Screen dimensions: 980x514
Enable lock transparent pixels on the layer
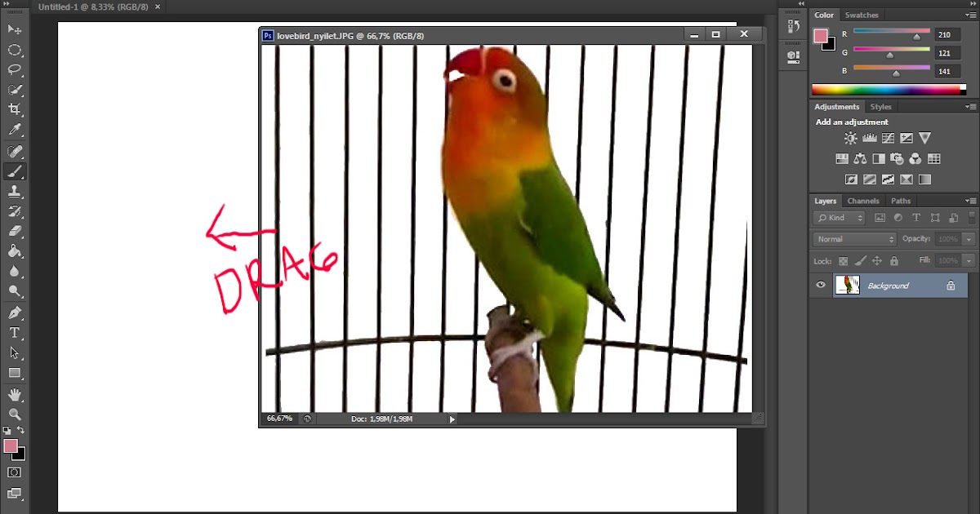[841, 261]
